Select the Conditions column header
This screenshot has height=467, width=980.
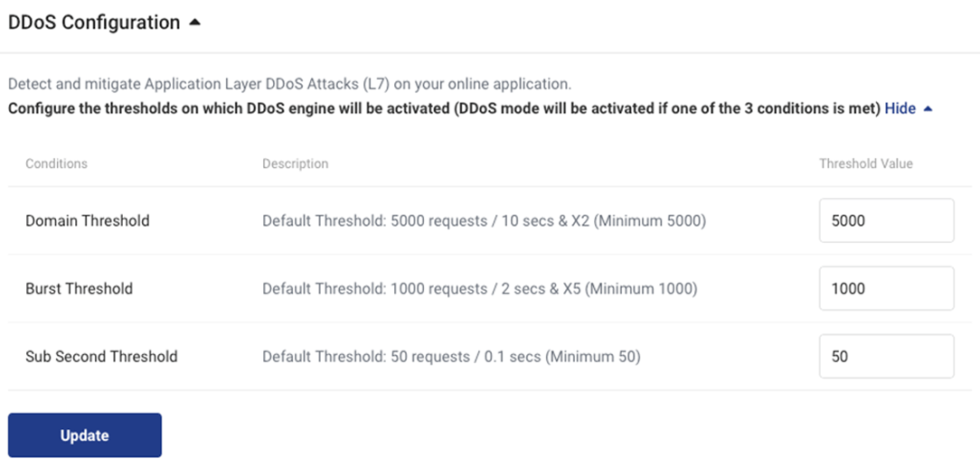tap(56, 163)
